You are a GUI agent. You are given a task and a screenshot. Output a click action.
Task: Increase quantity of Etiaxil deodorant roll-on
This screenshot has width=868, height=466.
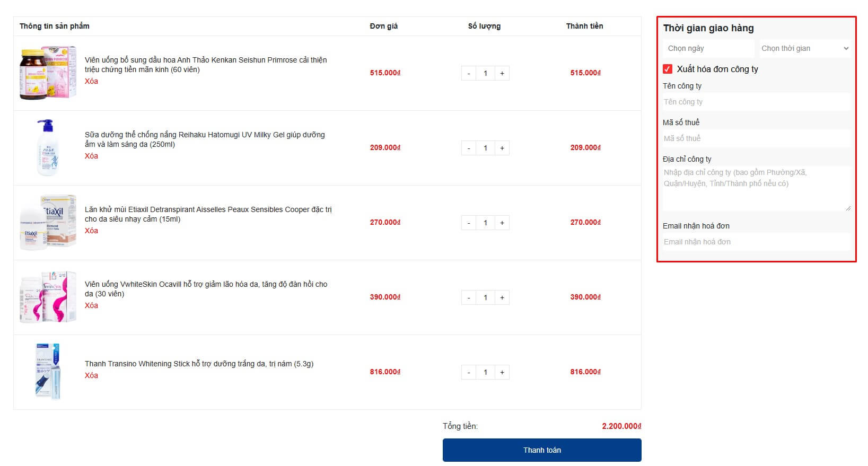(x=502, y=223)
